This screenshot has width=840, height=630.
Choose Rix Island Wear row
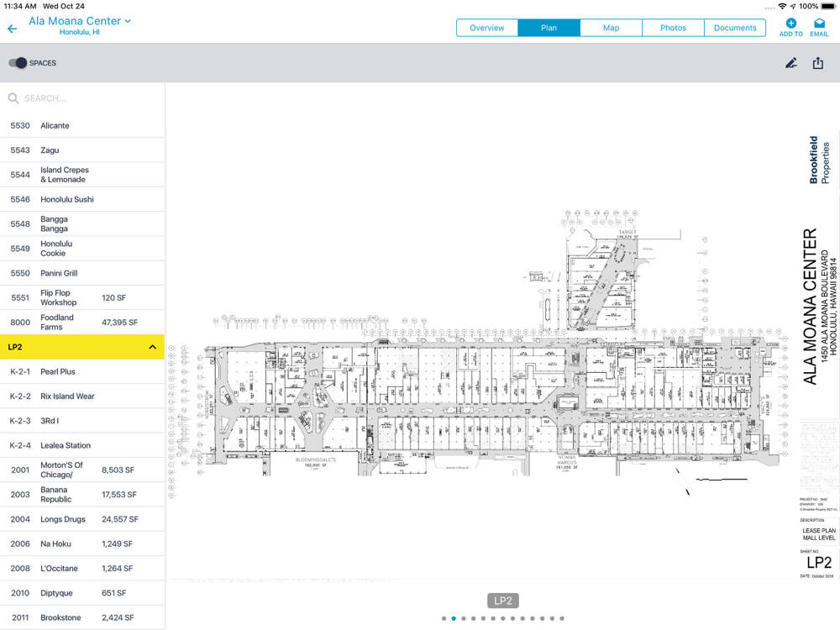tap(82, 396)
